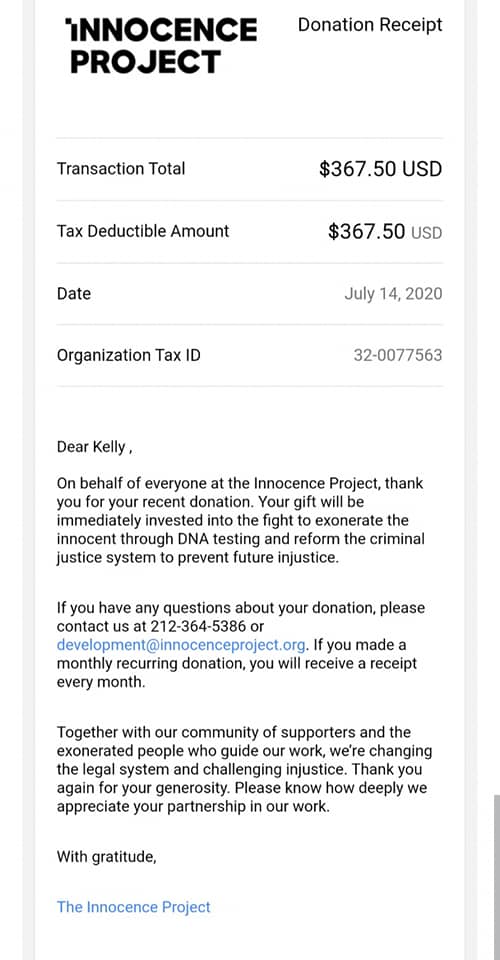Click the With gratitude closing line
Viewport: 500px width, 960px height.
tap(106, 857)
